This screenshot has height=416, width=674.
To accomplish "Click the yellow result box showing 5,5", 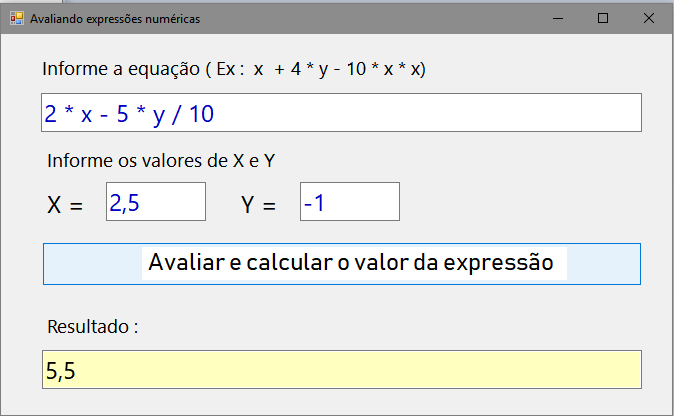I will click(x=341, y=370).
